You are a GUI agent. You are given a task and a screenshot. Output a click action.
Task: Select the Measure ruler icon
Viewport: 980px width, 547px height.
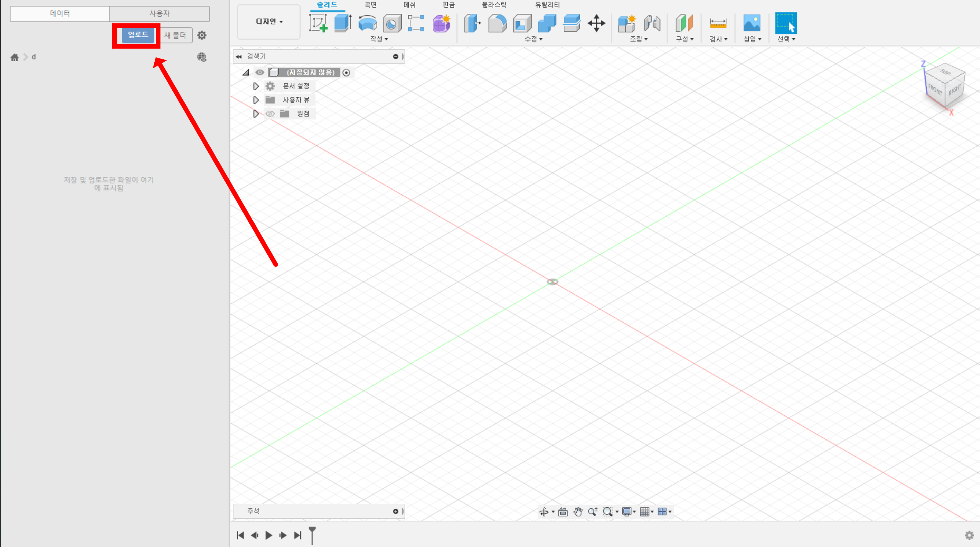(x=718, y=23)
